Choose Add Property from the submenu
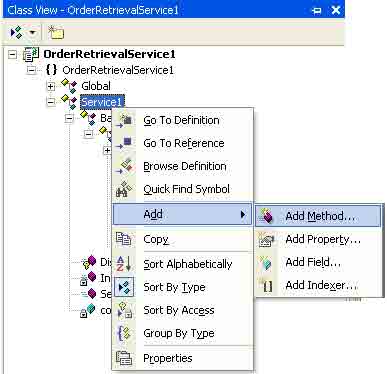This screenshot has width=387, height=374. pyautogui.click(x=318, y=239)
